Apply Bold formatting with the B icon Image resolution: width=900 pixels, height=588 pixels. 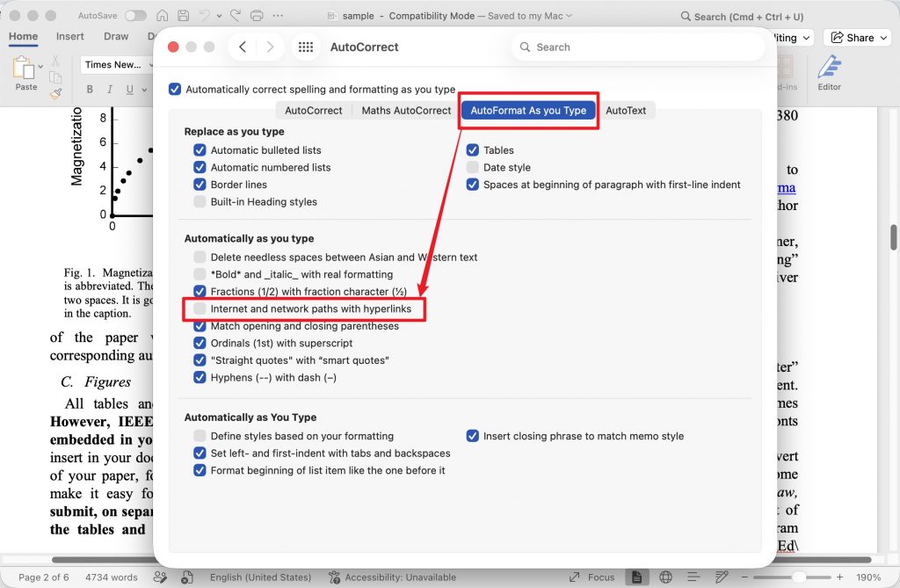coord(90,89)
